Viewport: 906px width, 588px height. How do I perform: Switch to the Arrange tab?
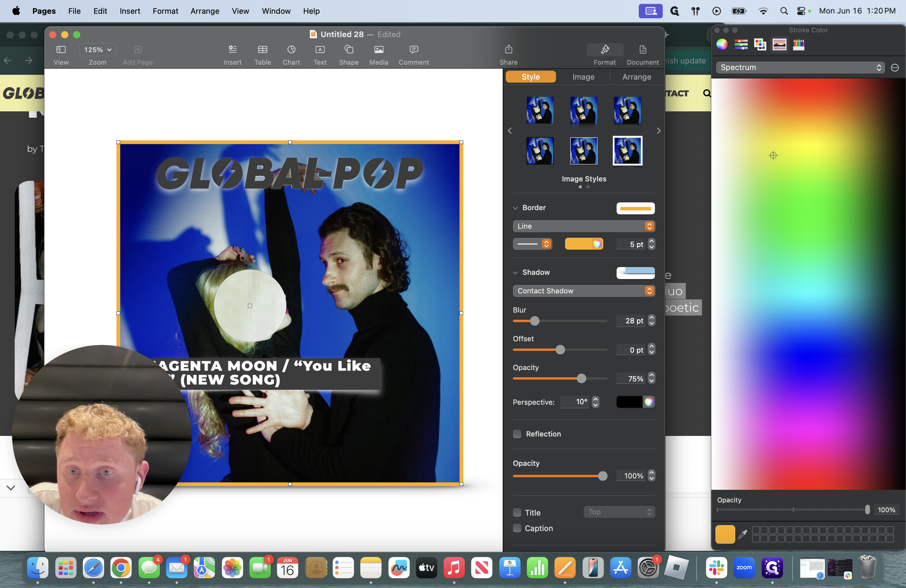pyautogui.click(x=636, y=77)
